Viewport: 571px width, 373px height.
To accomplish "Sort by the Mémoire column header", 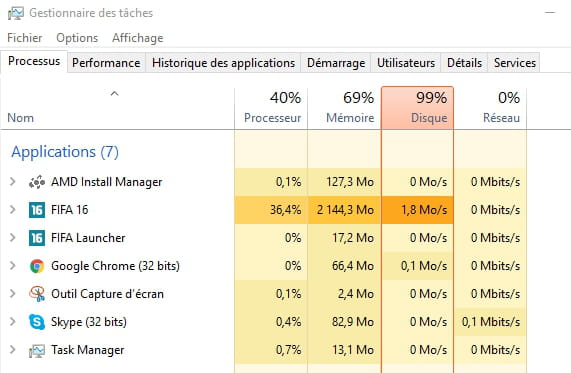I will (x=344, y=108).
